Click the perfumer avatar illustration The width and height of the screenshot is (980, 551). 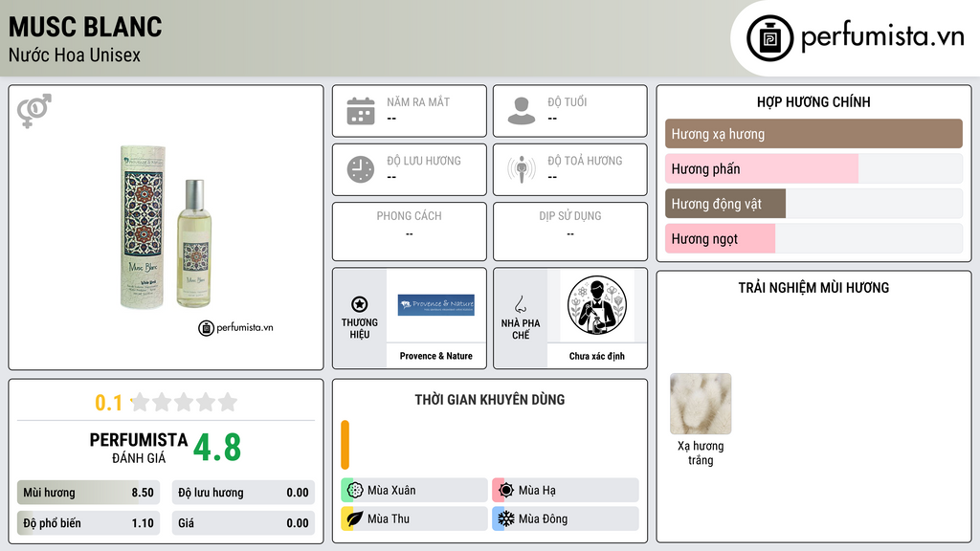(597, 305)
